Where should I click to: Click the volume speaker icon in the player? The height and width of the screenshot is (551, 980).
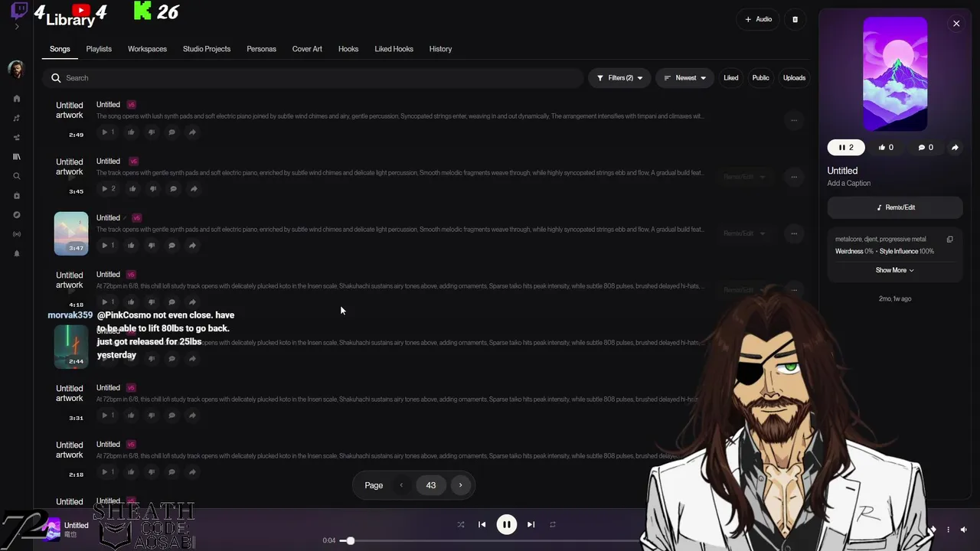pos(963,530)
